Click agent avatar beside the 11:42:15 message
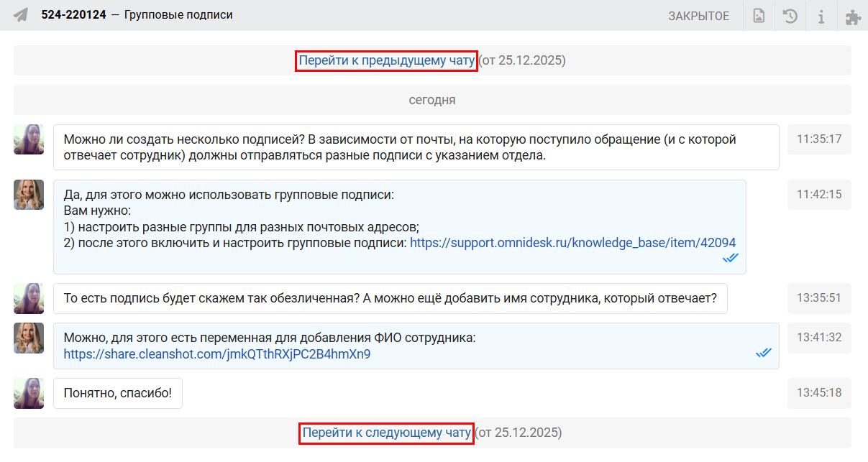 29,195
